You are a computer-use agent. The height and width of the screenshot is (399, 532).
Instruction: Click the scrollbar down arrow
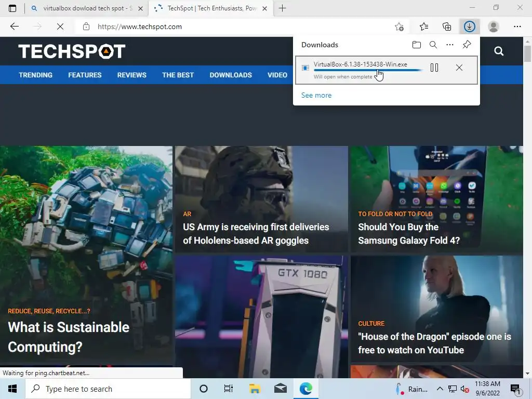(x=527, y=374)
